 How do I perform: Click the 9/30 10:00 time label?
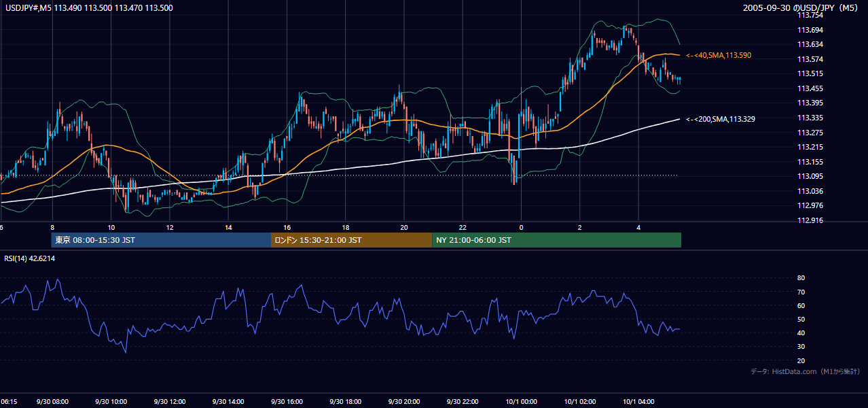click(x=111, y=401)
